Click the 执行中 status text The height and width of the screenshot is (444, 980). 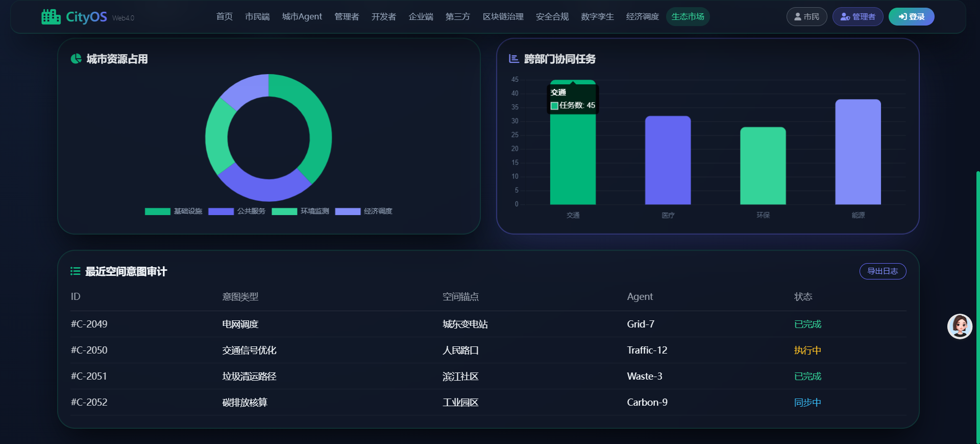click(x=807, y=350)
